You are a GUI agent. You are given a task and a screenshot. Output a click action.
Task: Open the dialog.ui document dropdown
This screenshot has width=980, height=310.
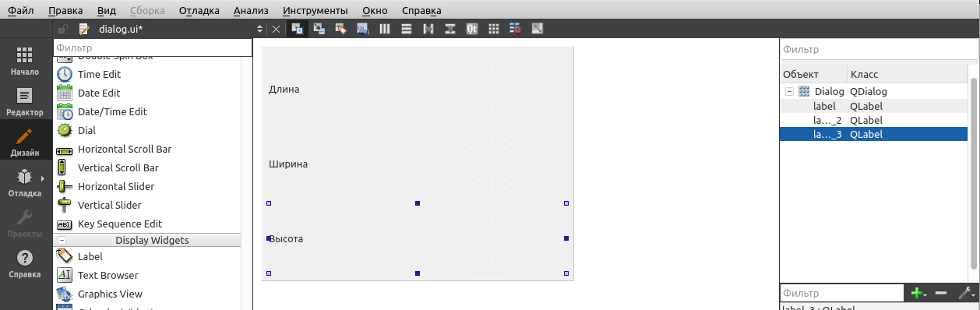pos(259,30)
